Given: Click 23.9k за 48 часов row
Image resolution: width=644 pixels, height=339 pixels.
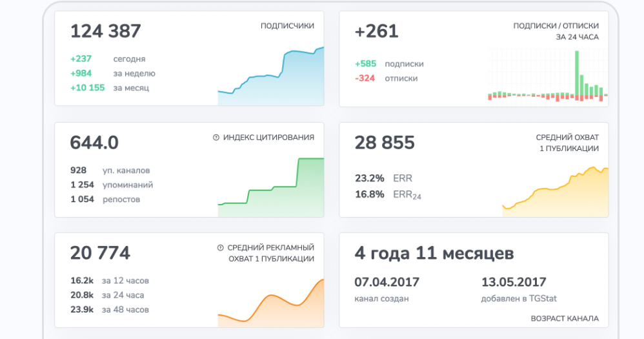Looking at the screenshot, I should (x=110, y=309).
